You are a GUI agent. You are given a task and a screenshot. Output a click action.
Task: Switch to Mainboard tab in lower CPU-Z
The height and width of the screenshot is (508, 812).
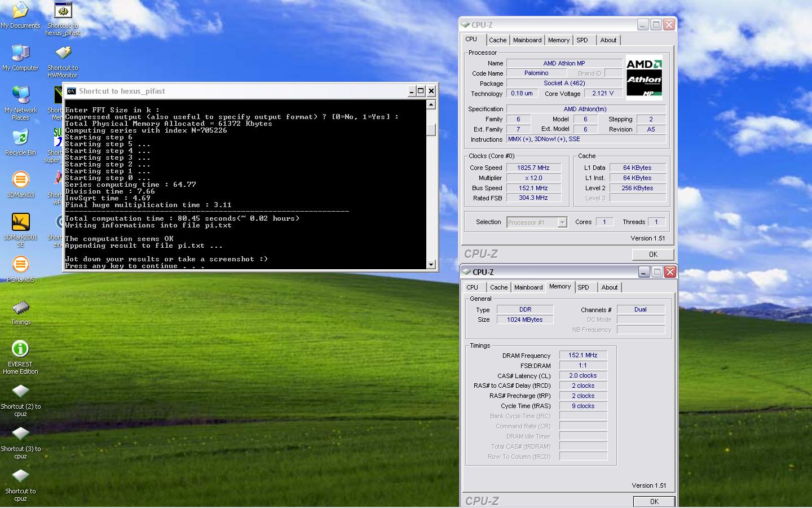pos(528,287)
